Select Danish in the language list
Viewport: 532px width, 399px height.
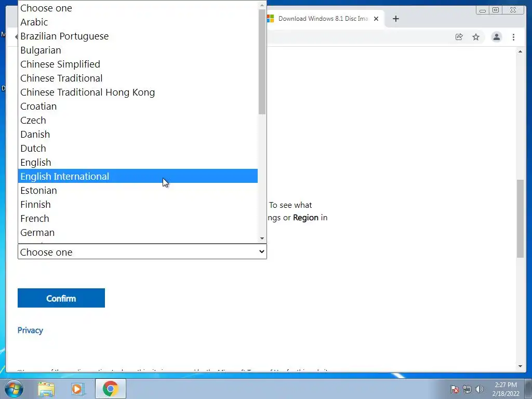138,135
